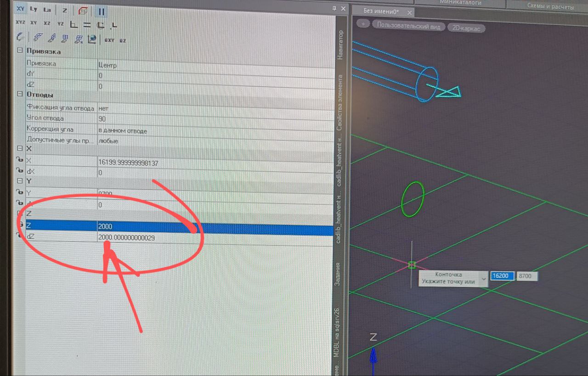Click the XZ plane icon
Viewport: 588px width, 376px height.
[x=47, y=23]
